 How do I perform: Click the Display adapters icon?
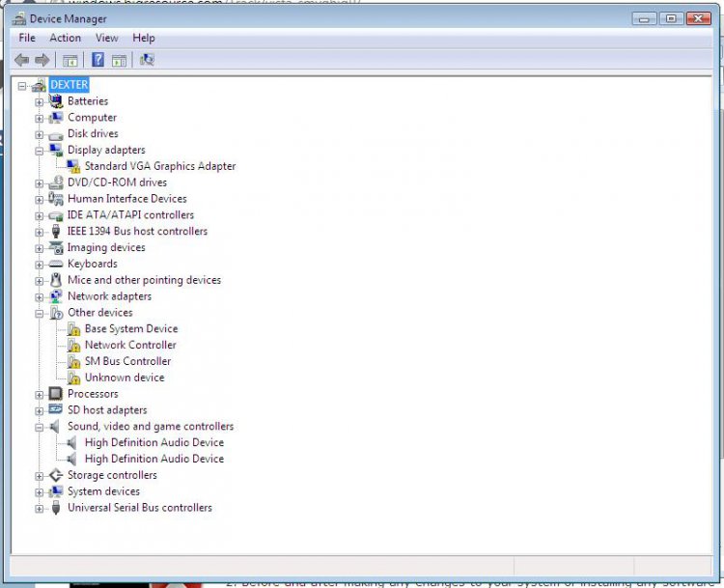(x=56, y=150)
